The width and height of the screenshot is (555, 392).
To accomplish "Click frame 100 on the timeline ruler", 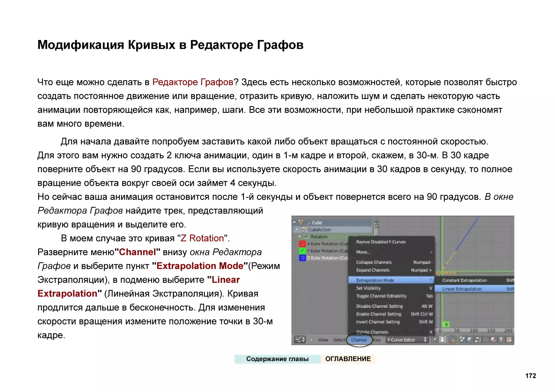I will coord(474,331).
